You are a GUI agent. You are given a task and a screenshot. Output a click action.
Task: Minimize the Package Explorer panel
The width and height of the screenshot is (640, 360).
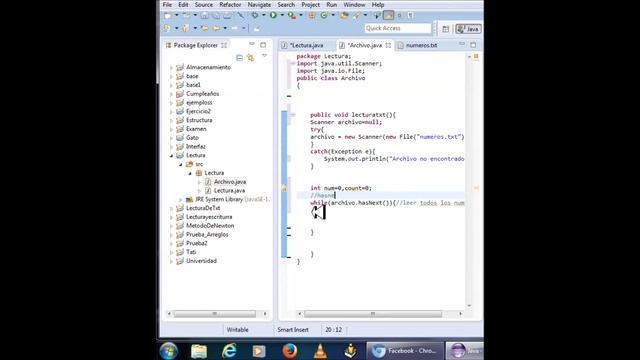click(252, 44)
